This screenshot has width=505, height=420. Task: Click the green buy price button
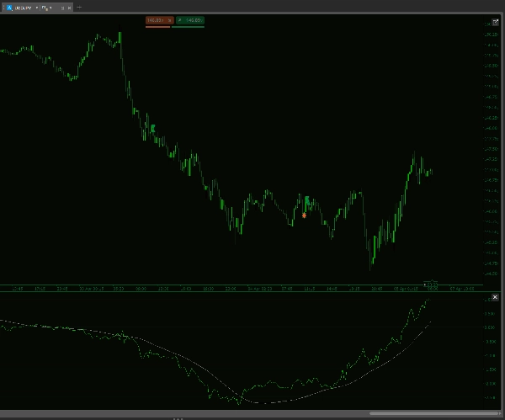(190, 20)
